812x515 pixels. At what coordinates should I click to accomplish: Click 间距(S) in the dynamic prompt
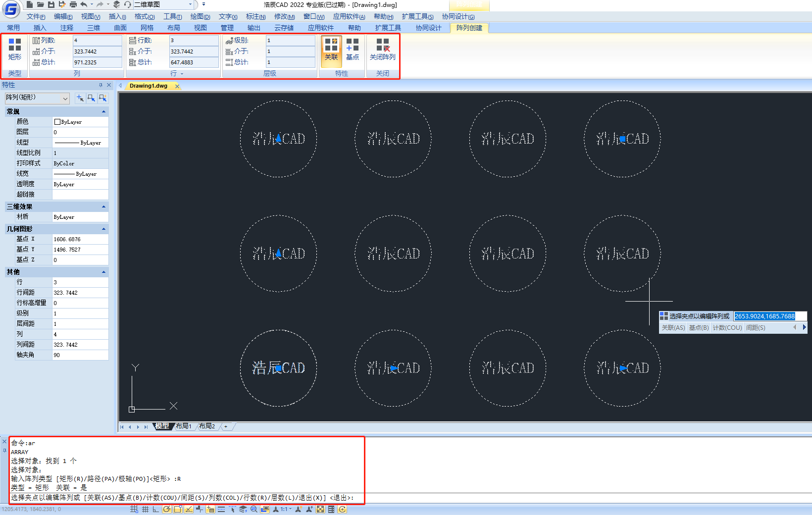click(x=756, y=328)
